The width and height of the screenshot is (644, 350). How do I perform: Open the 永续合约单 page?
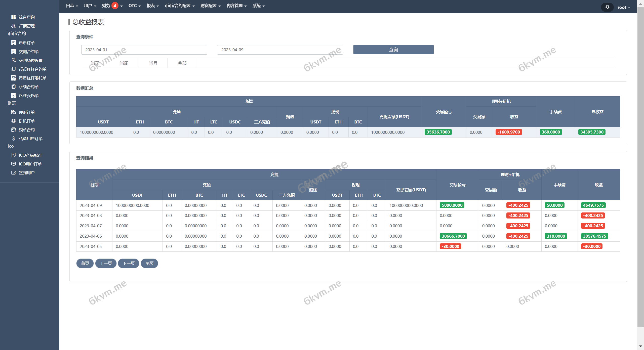click(x=28, y=86)
